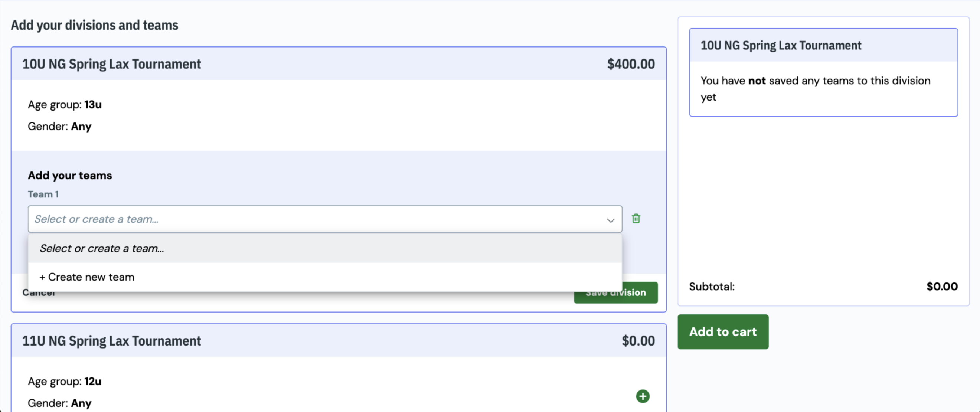980x412 pixels.
Task: Expand the team select chevron arrow
Action: pos(611,220)
